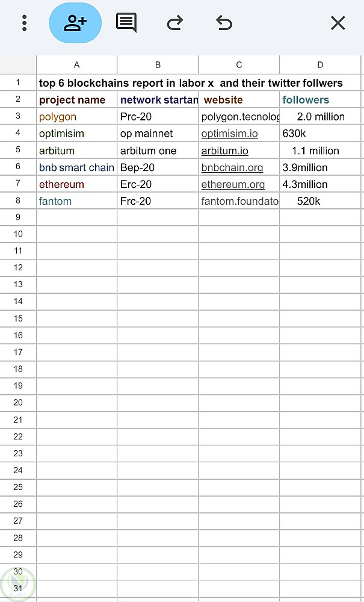
Task: Select the fantom.foundation website cell
Action: pos(239,201)
